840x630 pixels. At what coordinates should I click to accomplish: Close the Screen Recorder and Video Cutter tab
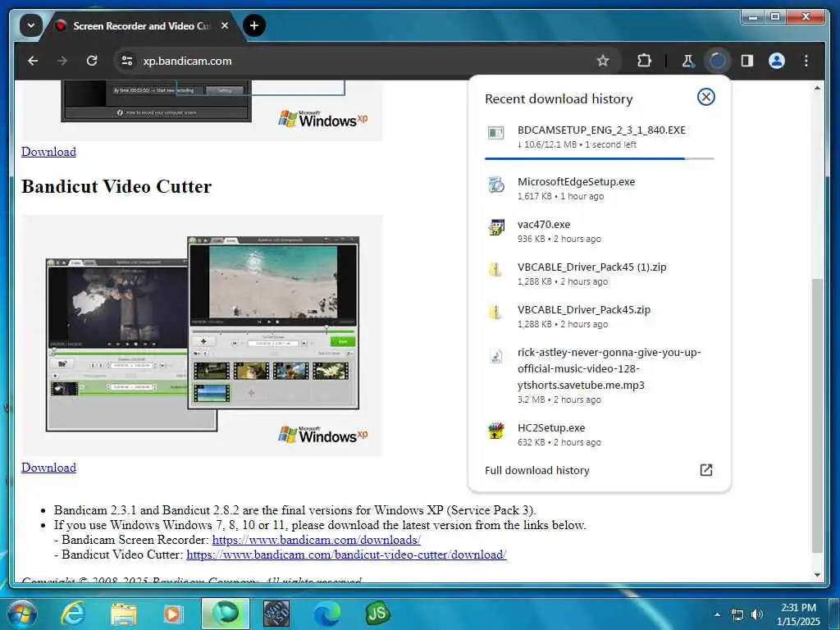225,25
